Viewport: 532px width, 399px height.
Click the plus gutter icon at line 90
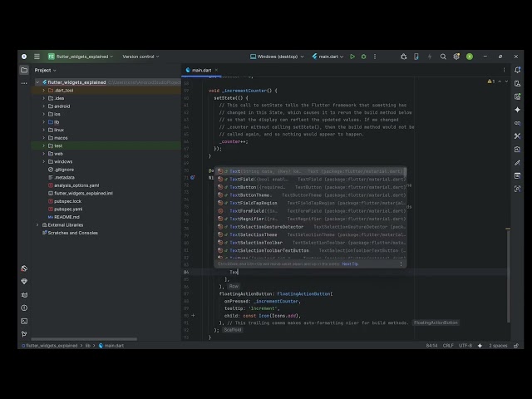(193, 316)
